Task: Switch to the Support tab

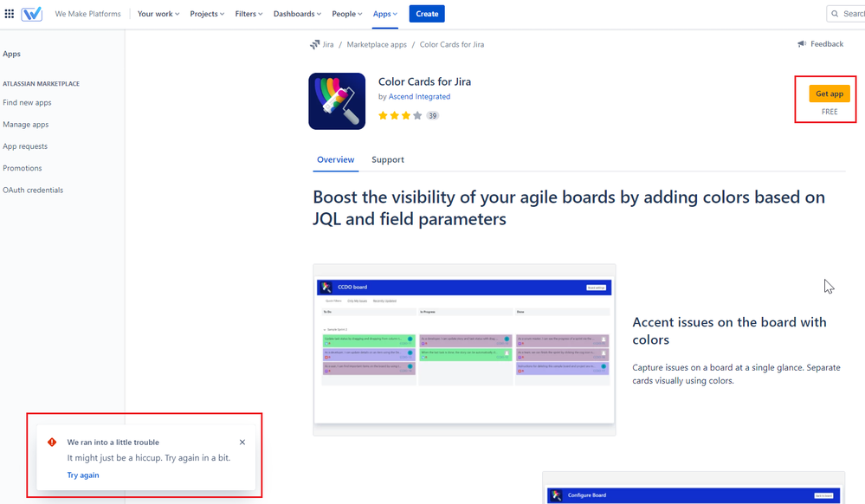Action: pyautogui.click(x=388, y=159)
